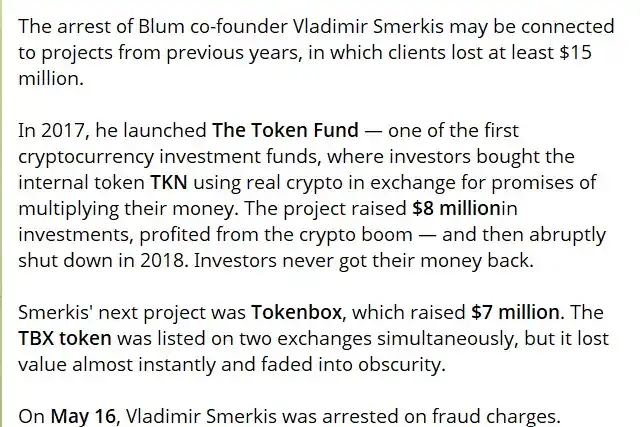This screenshot has width=640, height=427.
Task: Select the bold word "Tokenbox"
Action: coord(296,313)
